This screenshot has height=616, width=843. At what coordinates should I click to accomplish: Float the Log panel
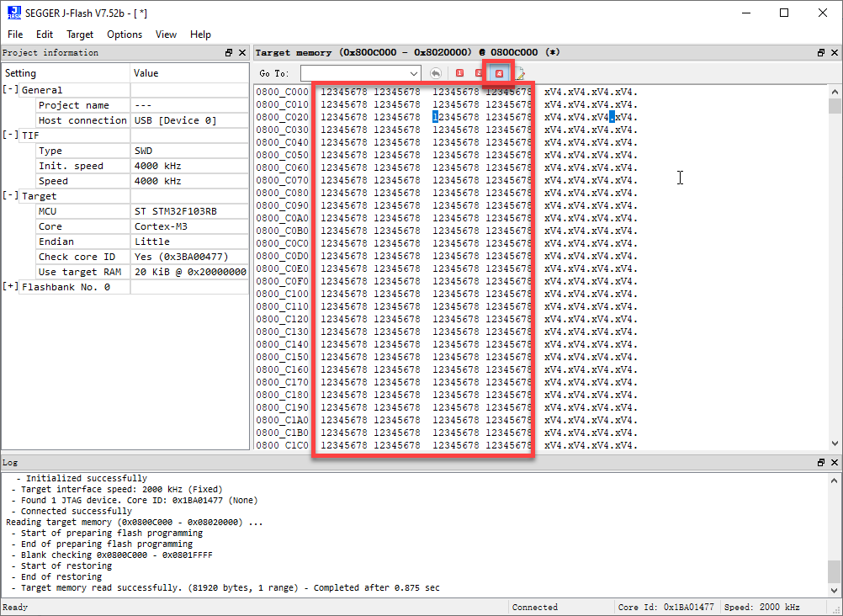821,463
